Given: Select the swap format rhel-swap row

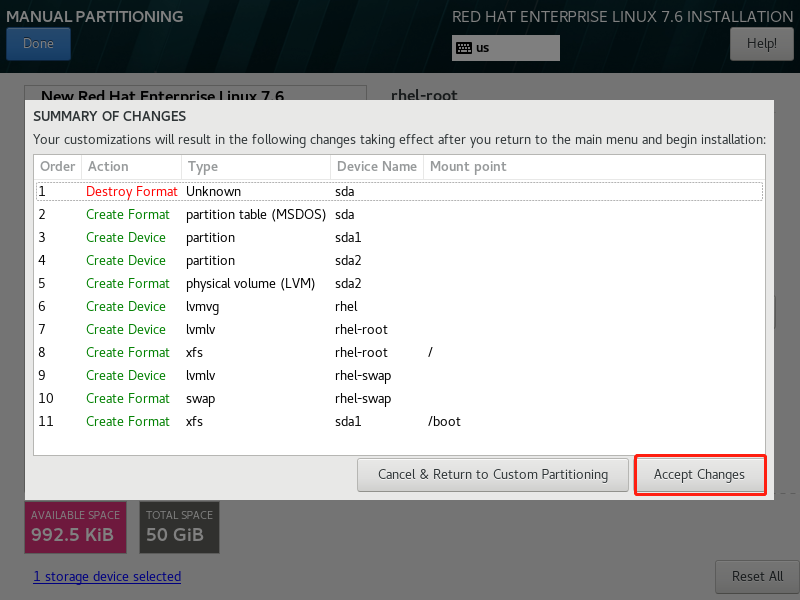Looking at the screenshot, I should 399,398.
